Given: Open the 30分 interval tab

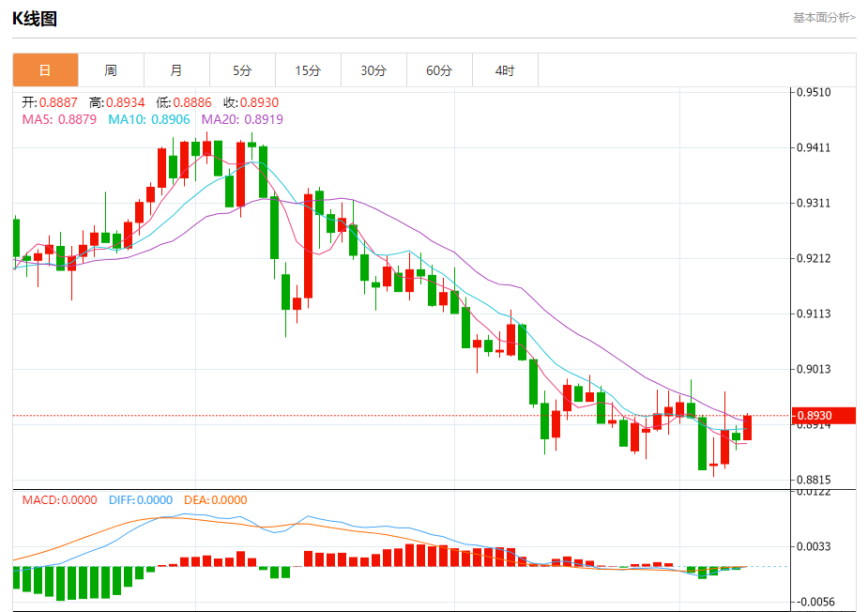Looking at the screenshot, I should 373,70.
